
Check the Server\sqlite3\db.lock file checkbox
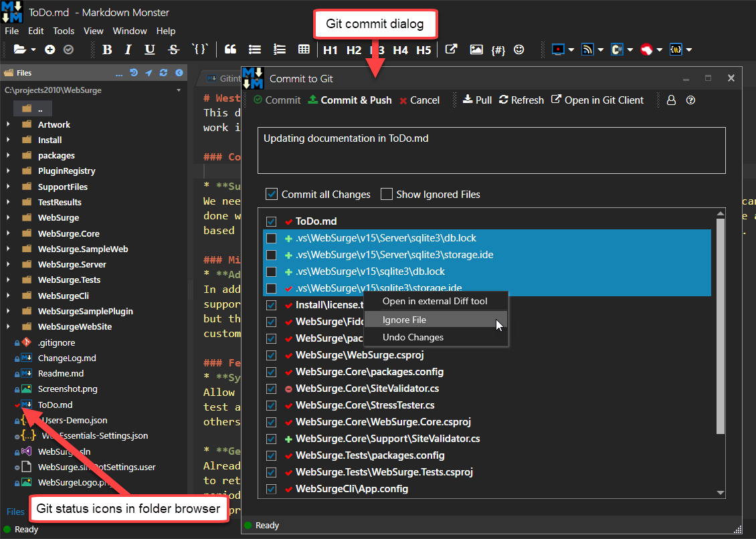[272, 238]
